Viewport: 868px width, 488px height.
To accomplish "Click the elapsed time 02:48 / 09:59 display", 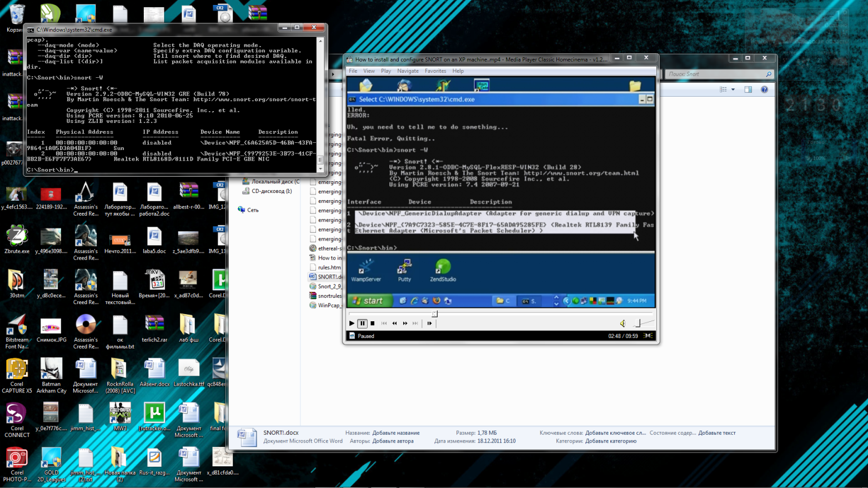I will pyautogui.click(x=623, y=336).
